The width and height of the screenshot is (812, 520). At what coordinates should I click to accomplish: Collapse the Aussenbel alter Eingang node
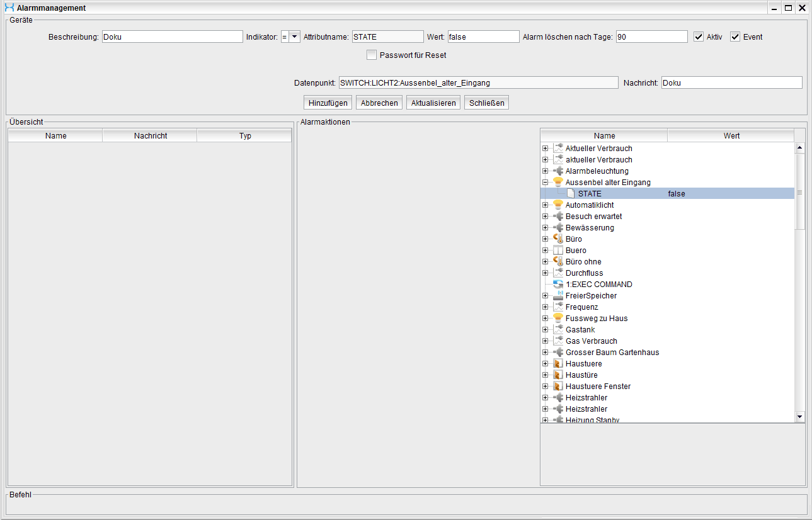(x=545, y=183)
